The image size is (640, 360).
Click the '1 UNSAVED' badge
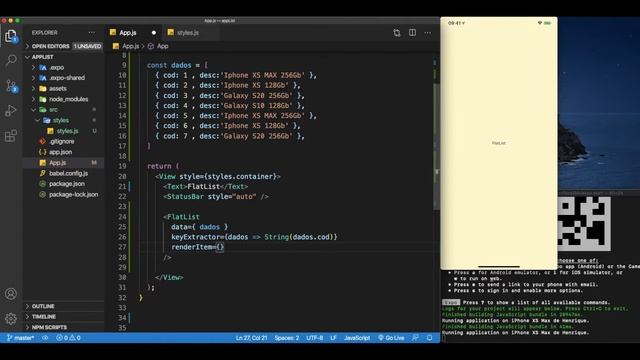point(87,46)
